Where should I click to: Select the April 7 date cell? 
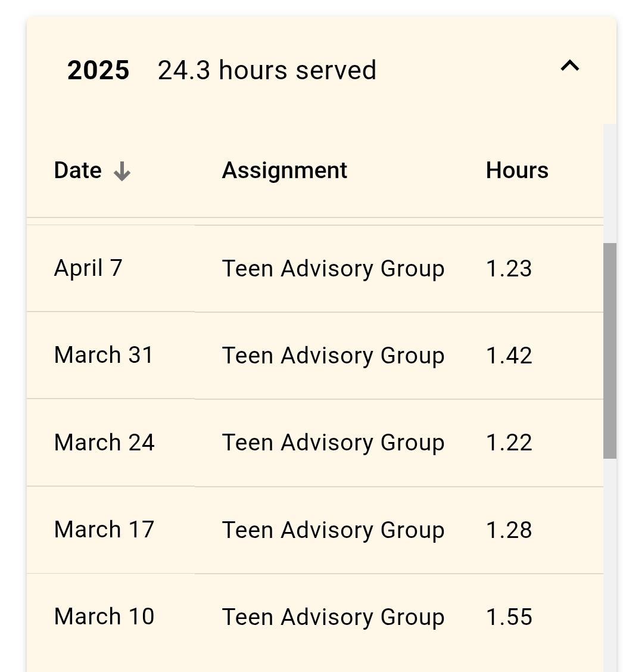[x=88, y=268]
